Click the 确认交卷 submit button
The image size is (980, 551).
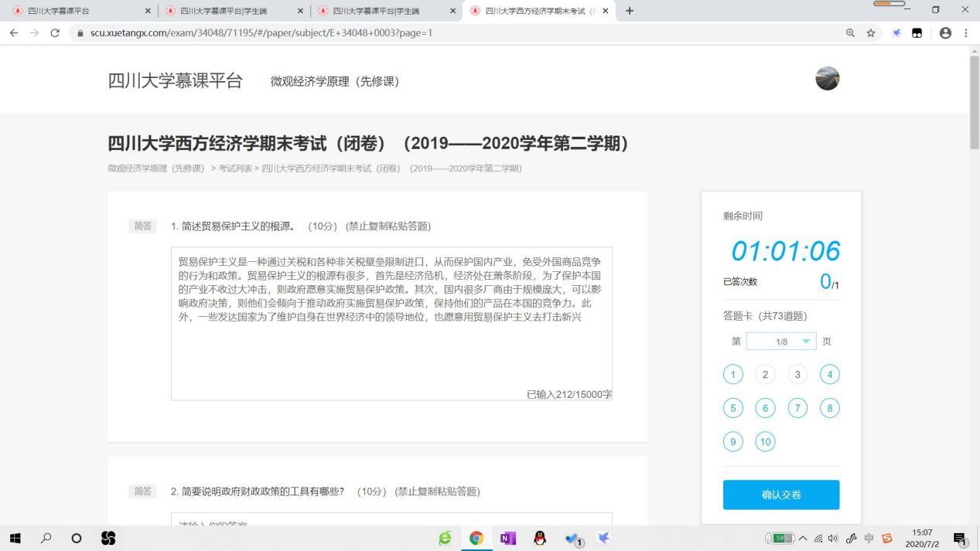coord(781,495)
